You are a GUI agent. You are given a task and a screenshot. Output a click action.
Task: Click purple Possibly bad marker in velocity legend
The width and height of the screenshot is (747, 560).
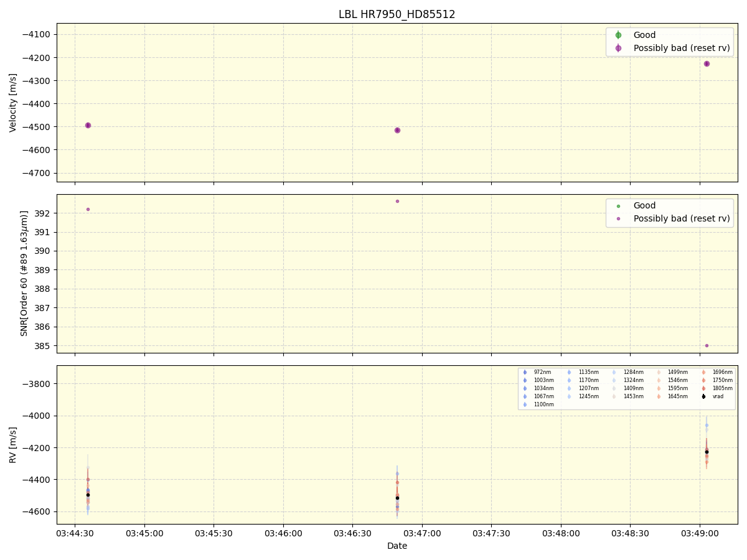click(618, 48)
